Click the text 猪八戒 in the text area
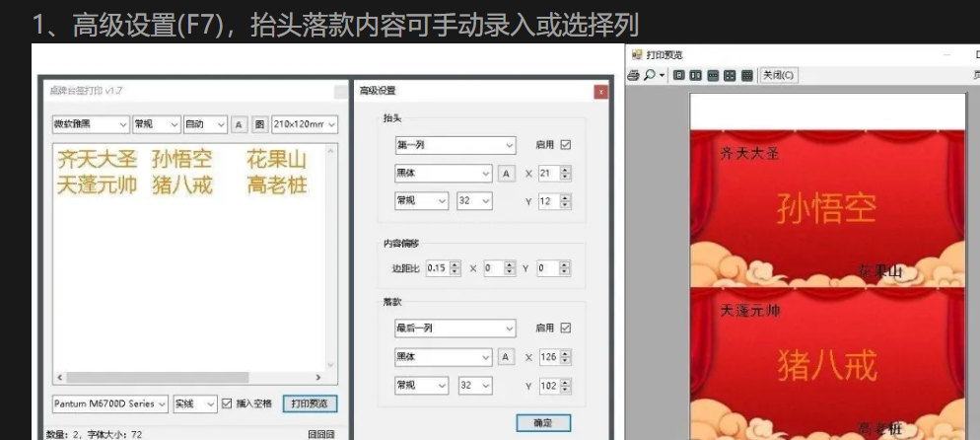 pos(182,185)
